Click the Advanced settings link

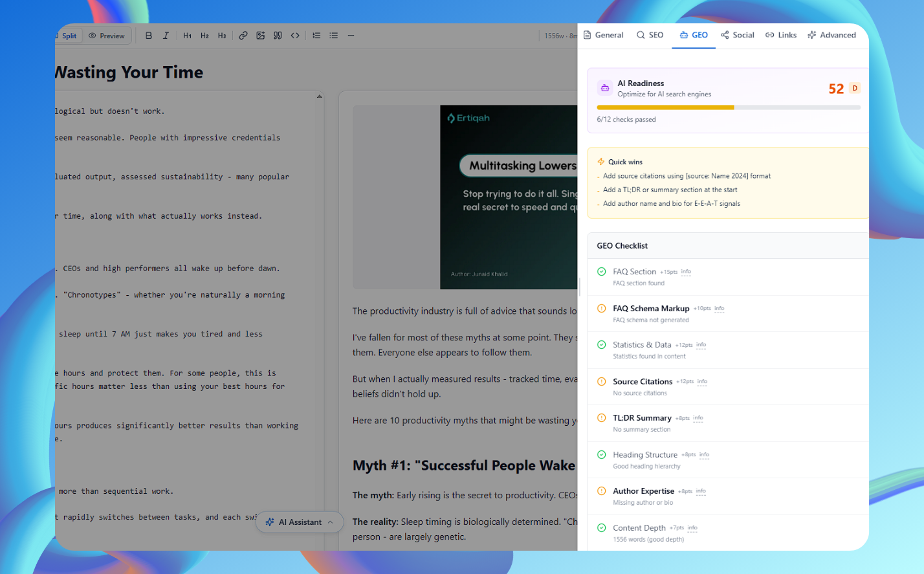(831, 35)
